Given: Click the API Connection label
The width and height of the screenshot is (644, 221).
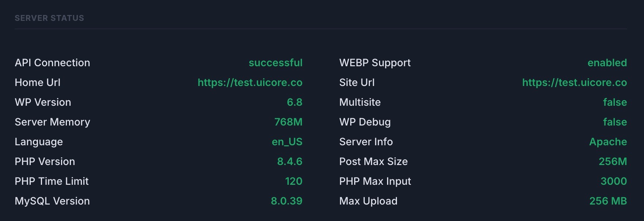Looking at the screenshot, I should pos(52,63).
